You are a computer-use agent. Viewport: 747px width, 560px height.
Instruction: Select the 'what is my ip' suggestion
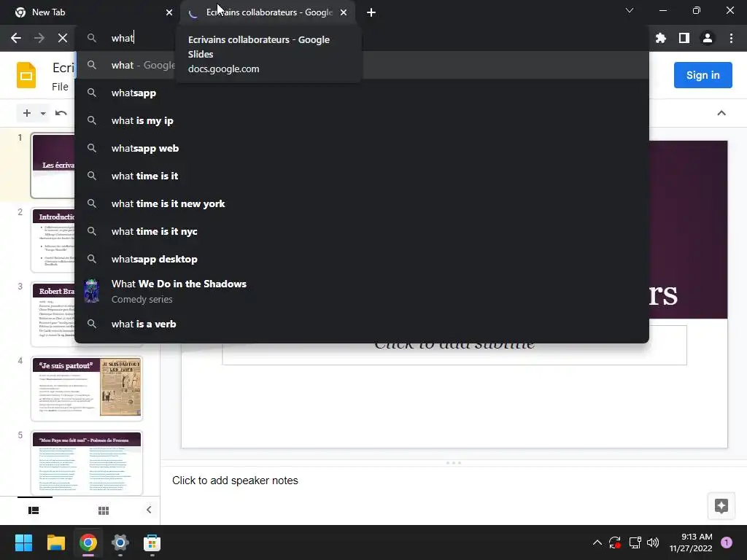tap(362, 120)
